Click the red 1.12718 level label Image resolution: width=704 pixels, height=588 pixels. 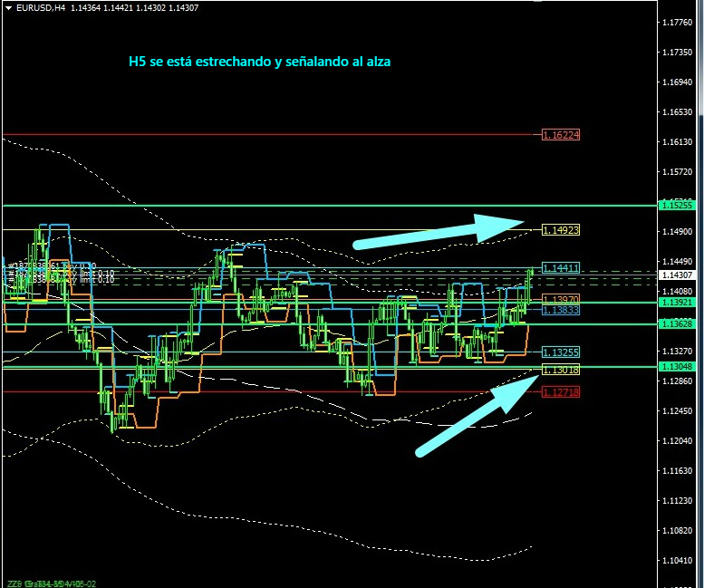561,392
